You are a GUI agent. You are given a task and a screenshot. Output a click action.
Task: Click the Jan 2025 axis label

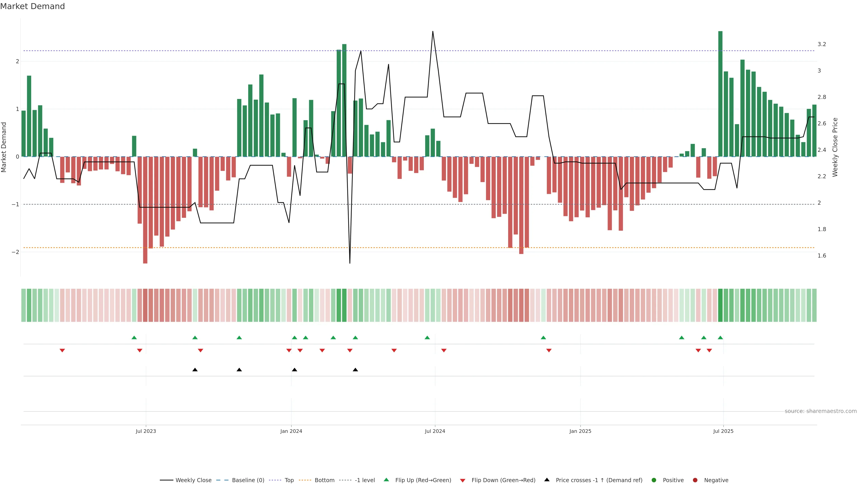(x=580, y=431)
